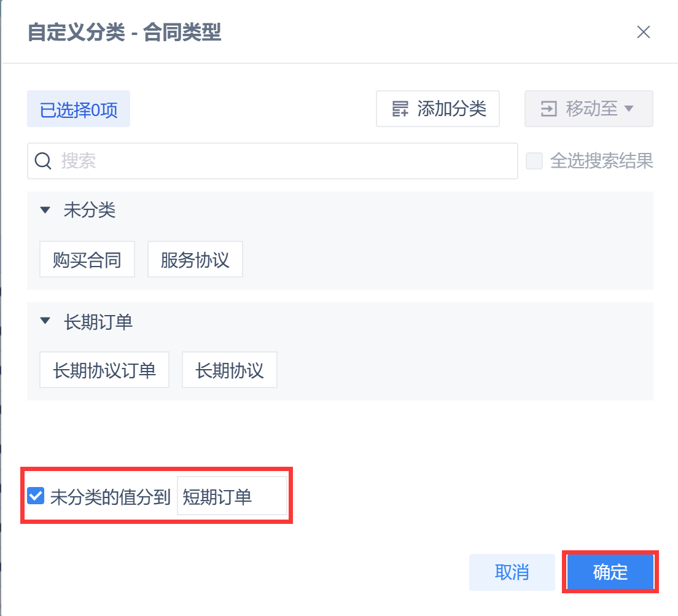Click into the 搜索 text field
The image size is (678, 616).
point(282,162)
